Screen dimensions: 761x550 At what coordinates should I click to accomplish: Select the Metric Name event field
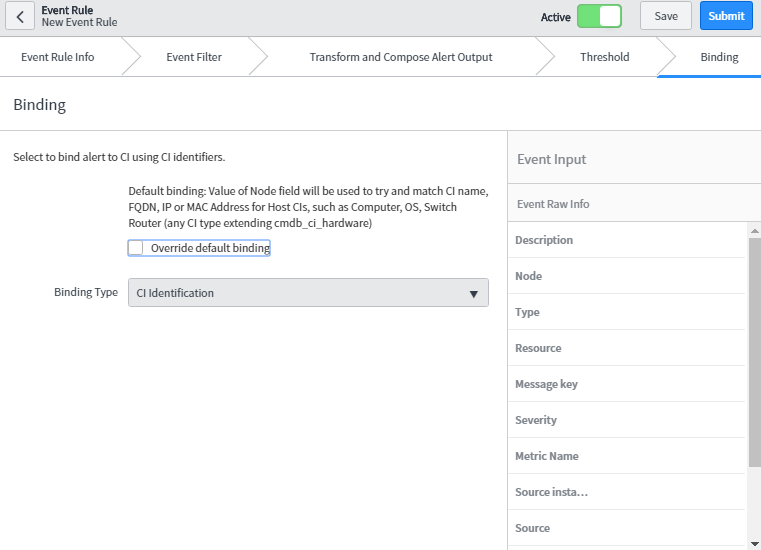pyautogui.click(x=547, y=456)
